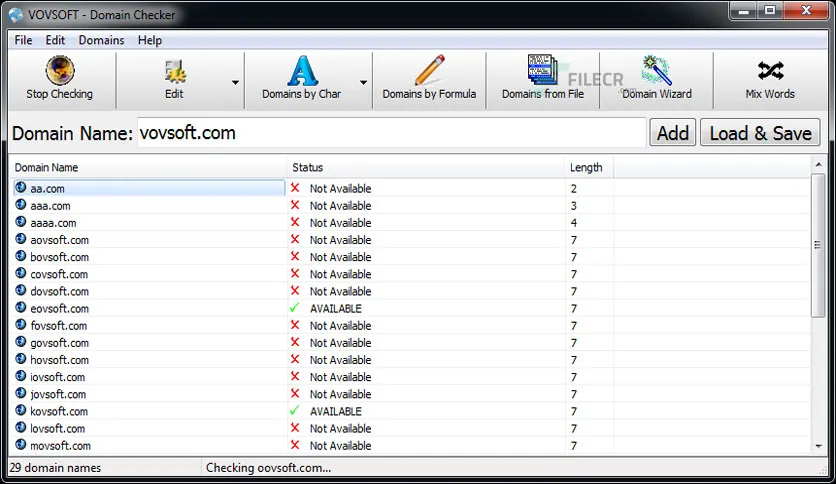Open the Domains menu
The width and height of the screenshot is (836, 484).
[x=101, y=40]
